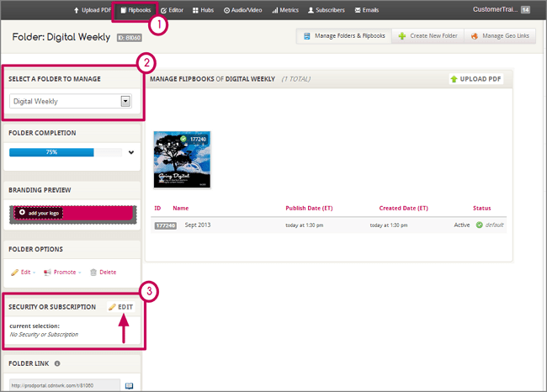547x392 pixels.
Task: Sort by the Name column header
Action: tap(181, 209)
